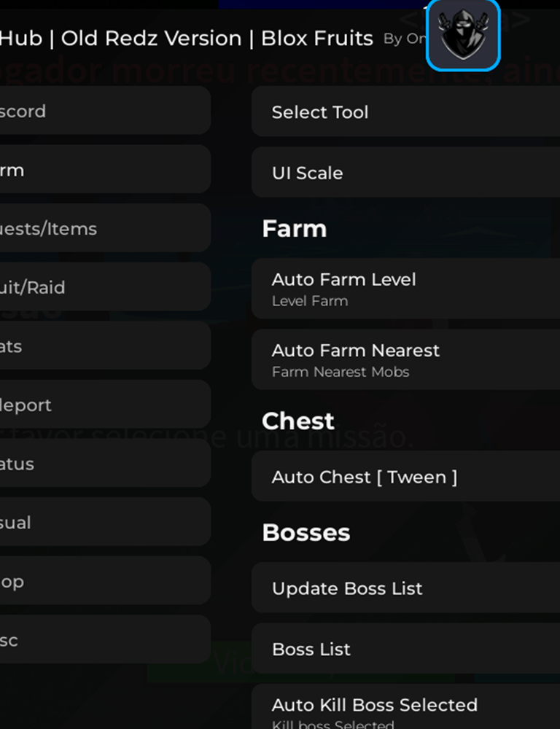Expand the Select Tool dropdown
Viewport: 560px width, 729px height.
click(x=405, y=112)
